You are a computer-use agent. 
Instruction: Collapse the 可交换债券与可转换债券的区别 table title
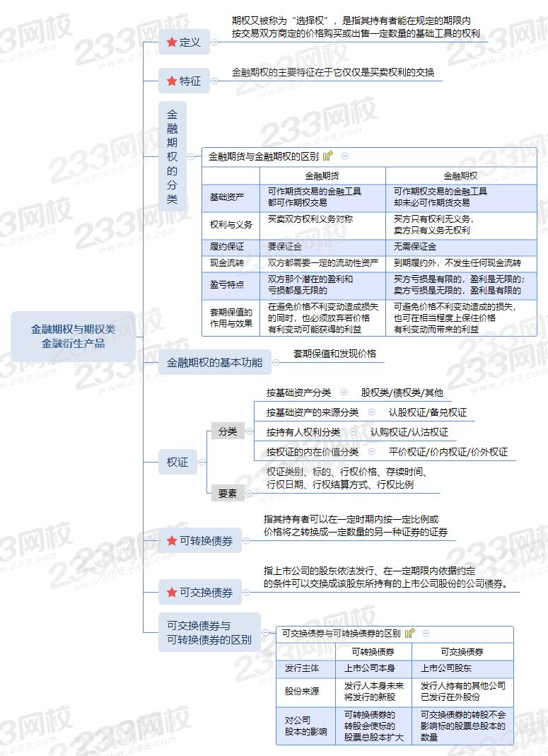426,633
